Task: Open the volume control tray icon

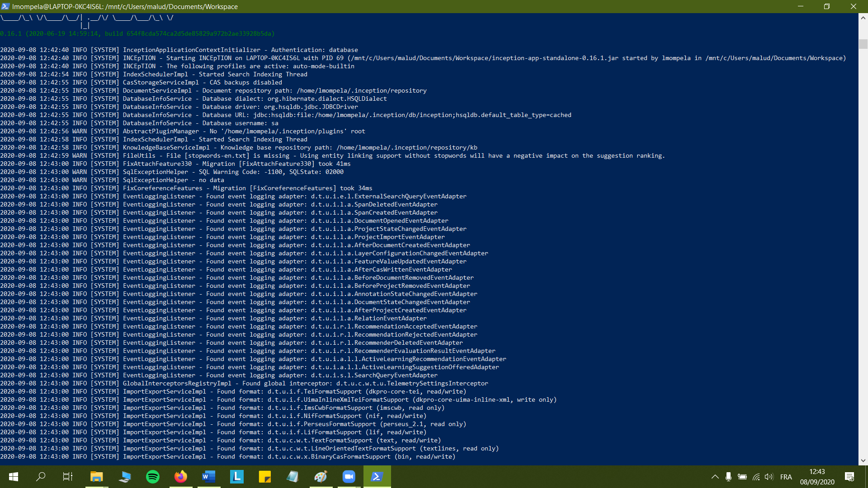Action: click(769, 477)
